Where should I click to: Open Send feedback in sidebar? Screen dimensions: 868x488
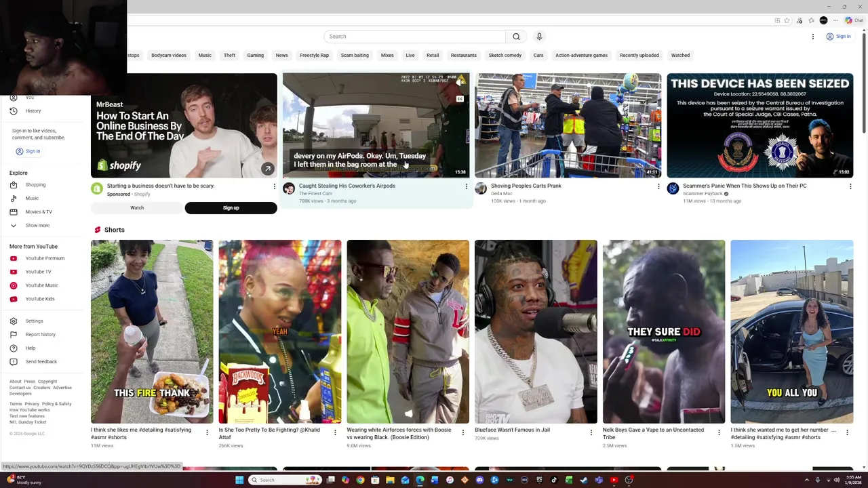click(41, 361)
